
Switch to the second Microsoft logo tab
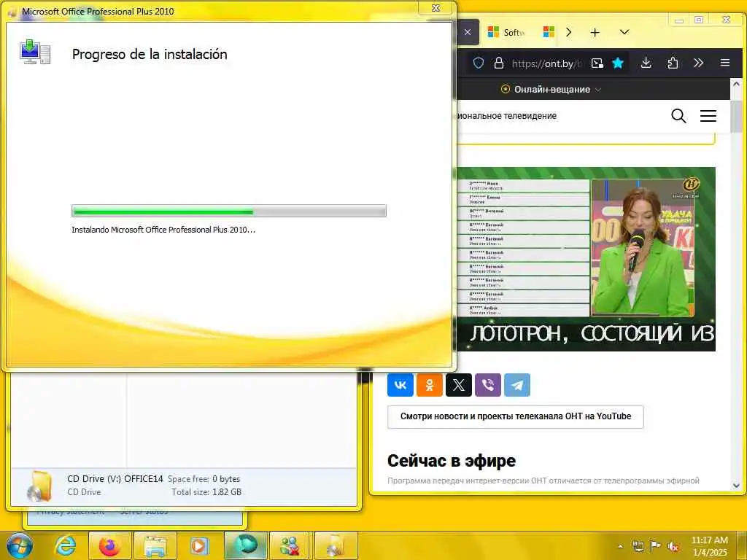click(x=549, y=32)
